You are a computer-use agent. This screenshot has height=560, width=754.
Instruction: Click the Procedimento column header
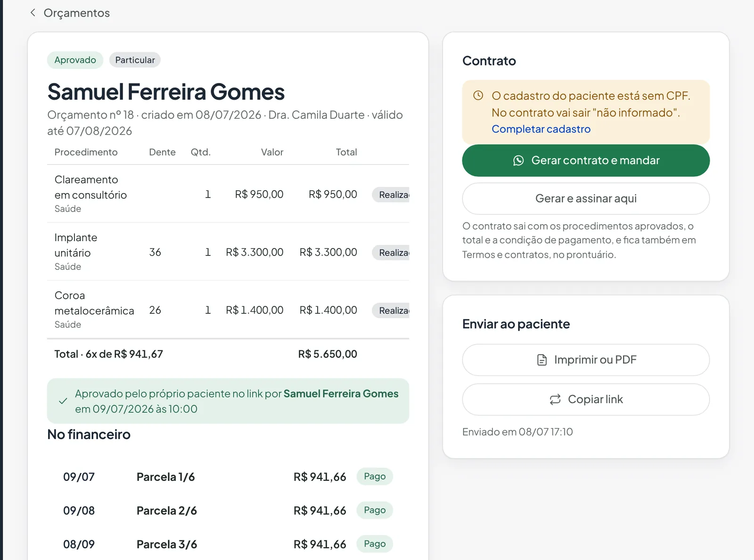86,152
